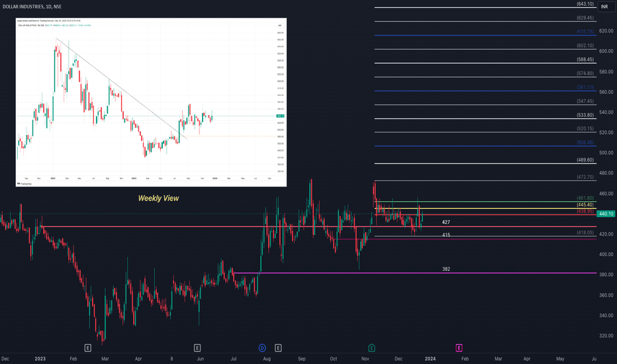
Task: Open the earnings marker above the Feb 2023 label
Action: 88,348
